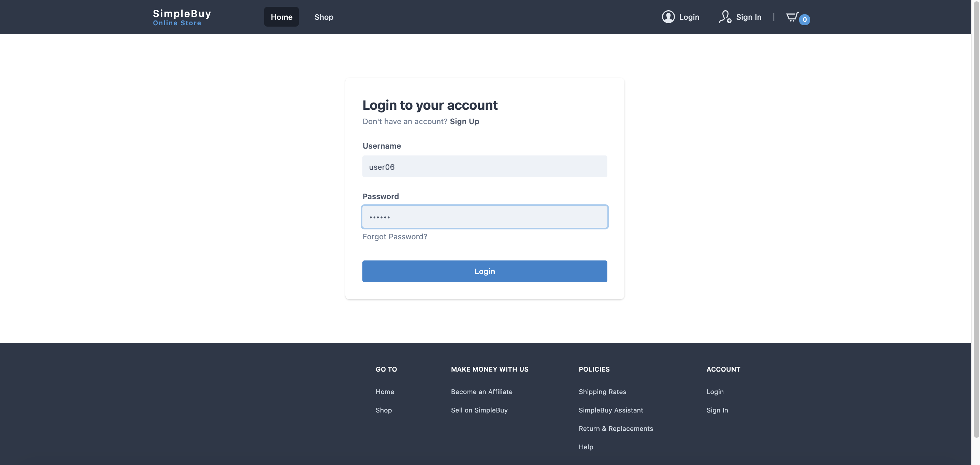Screen dimensions: 980x465
Task: Click the Login account avatar icon
Action: (x=668, y=17)
